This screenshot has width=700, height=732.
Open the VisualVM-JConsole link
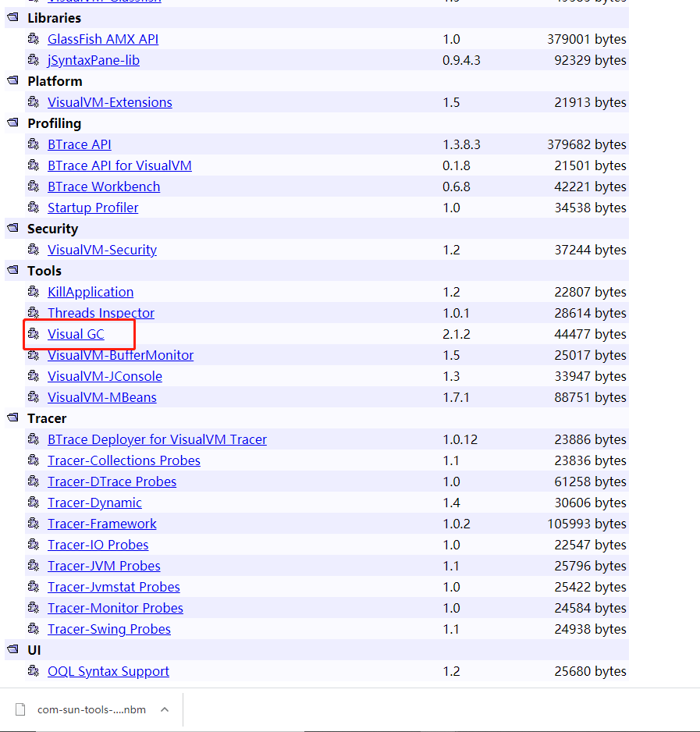[x=105, y=376]
